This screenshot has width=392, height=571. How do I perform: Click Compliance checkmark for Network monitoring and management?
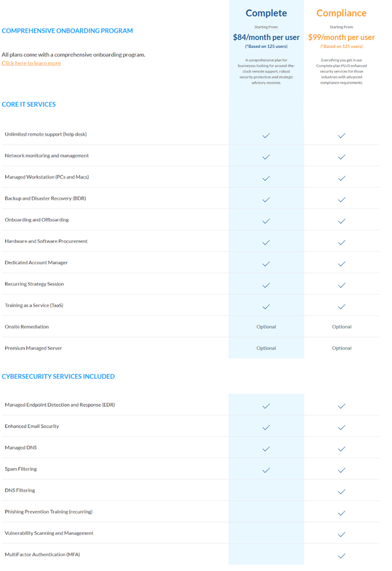pos(341,157)
